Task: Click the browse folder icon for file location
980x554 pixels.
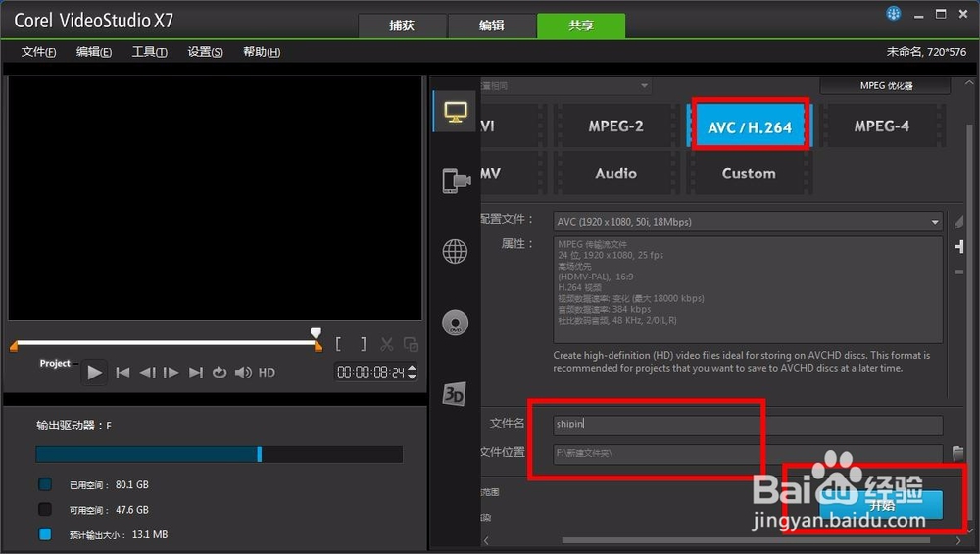Action: (x=956, y=453)
